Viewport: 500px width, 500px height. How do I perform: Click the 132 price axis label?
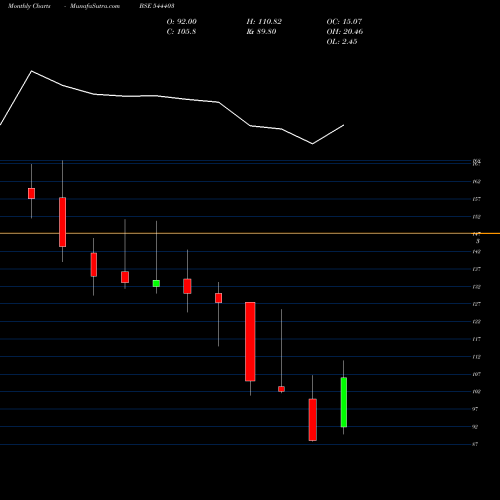coord(477,287)
